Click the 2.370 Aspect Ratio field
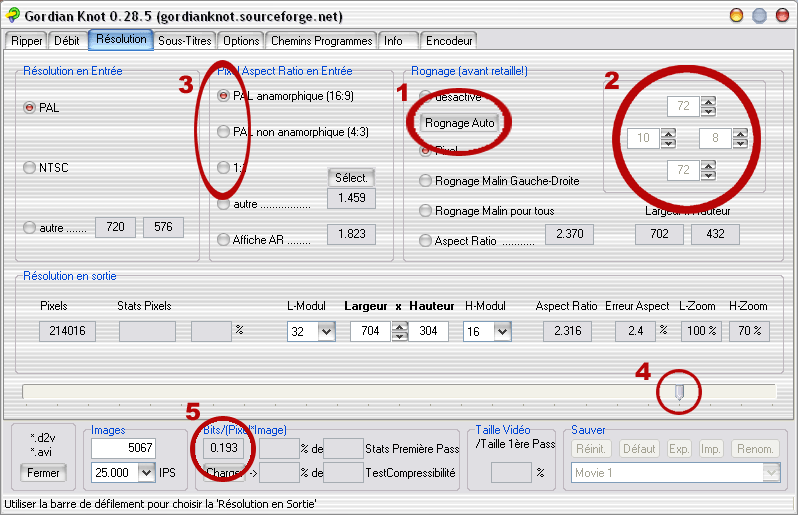 coord(569,234)
